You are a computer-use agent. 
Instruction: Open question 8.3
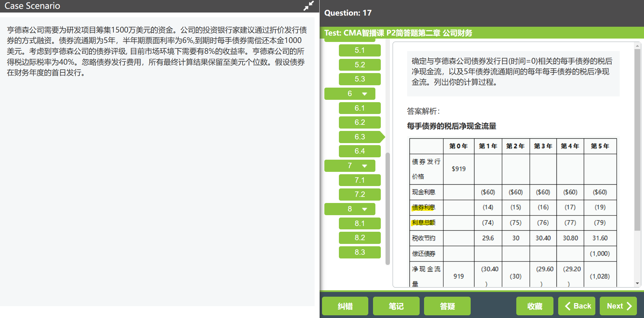360,252
